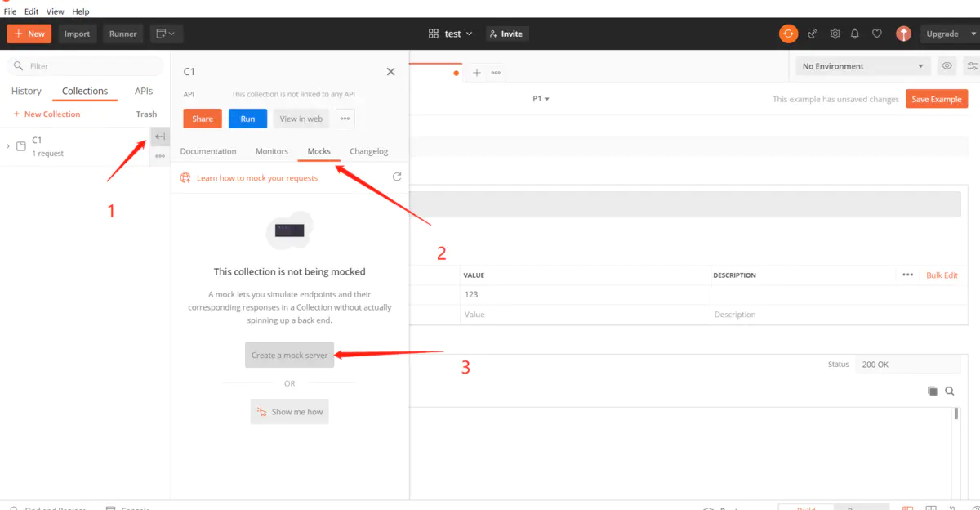
Task: Open the View menu
Action: (x=55, y=11)
